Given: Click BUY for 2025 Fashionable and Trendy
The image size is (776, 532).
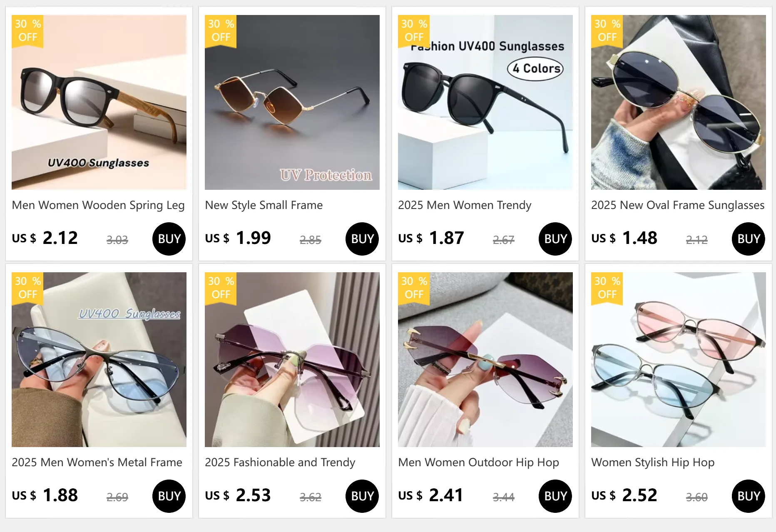Looking at the screenshot, I should 362,496.
